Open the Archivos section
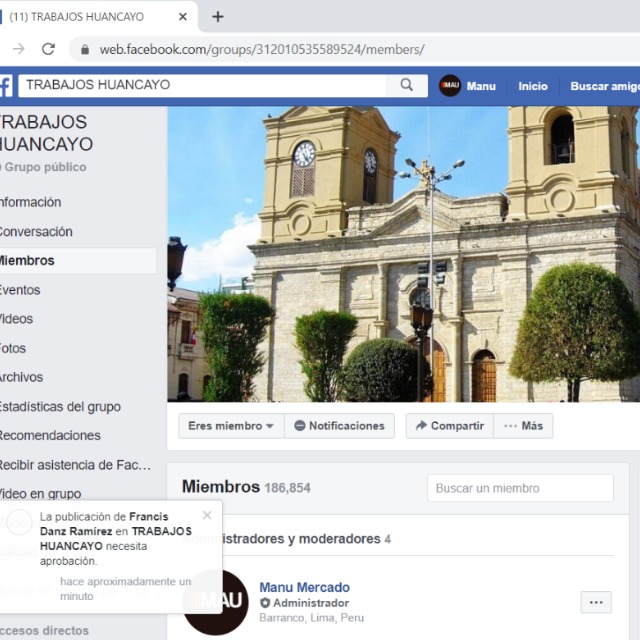 coord(21,377)
